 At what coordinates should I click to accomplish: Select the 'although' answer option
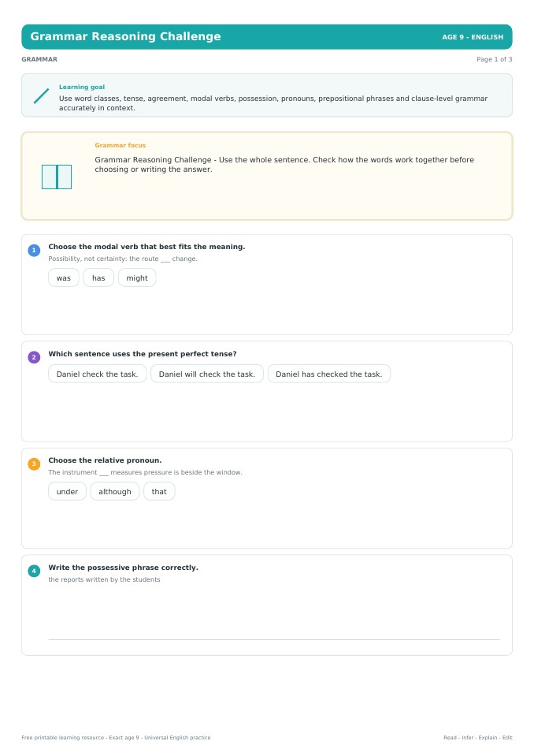115,492
